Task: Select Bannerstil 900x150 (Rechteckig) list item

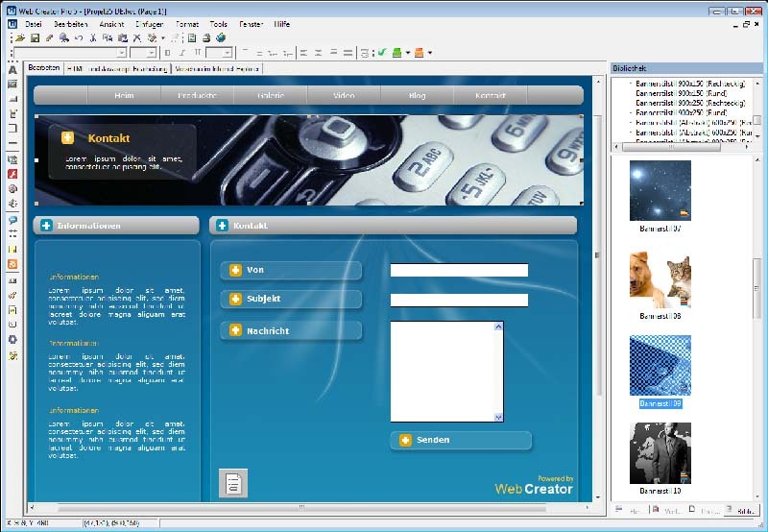Action: 690,84
